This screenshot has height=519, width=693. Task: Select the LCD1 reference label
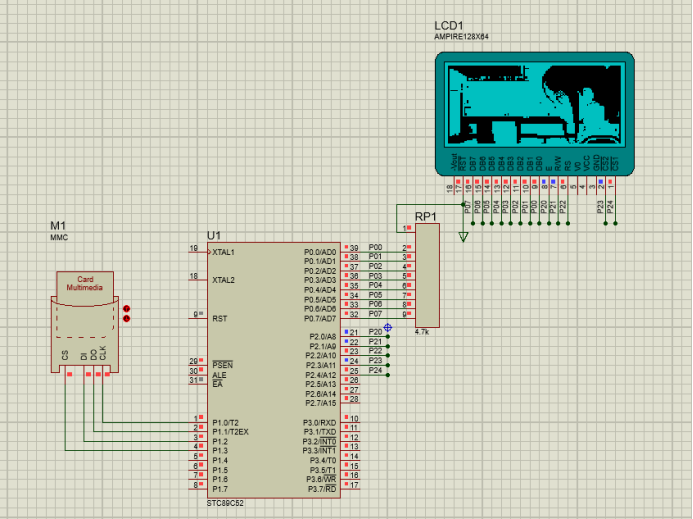(448, 25)
